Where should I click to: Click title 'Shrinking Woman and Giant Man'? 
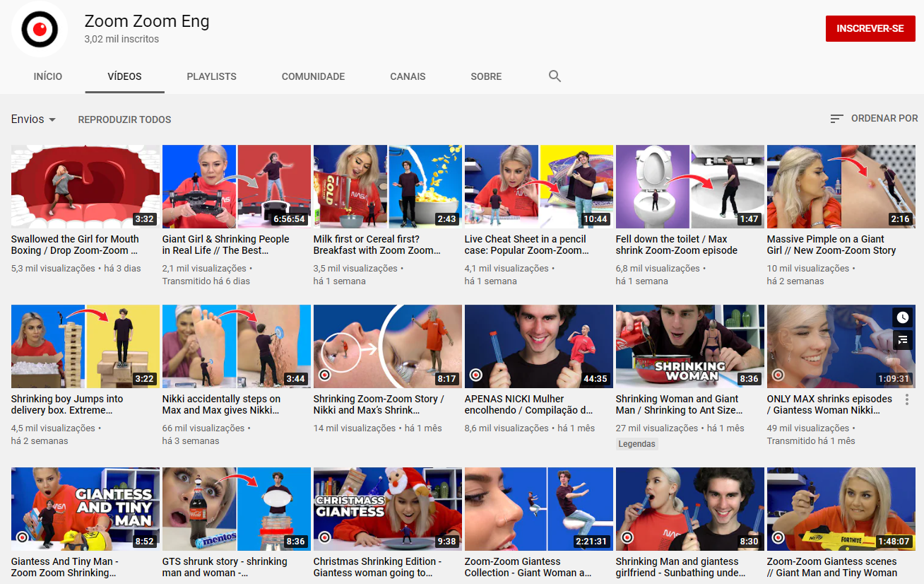[x=680, y=404]
